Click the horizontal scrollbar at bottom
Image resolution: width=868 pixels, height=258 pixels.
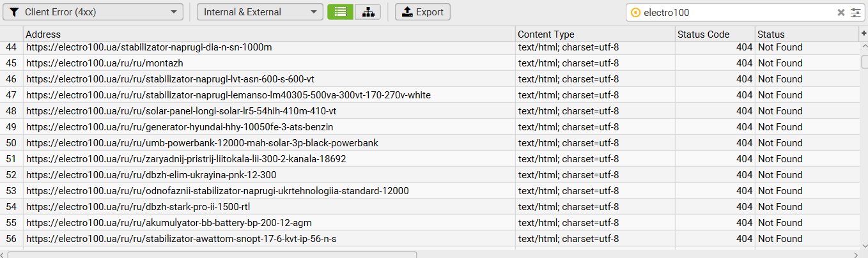coord(212,255)
